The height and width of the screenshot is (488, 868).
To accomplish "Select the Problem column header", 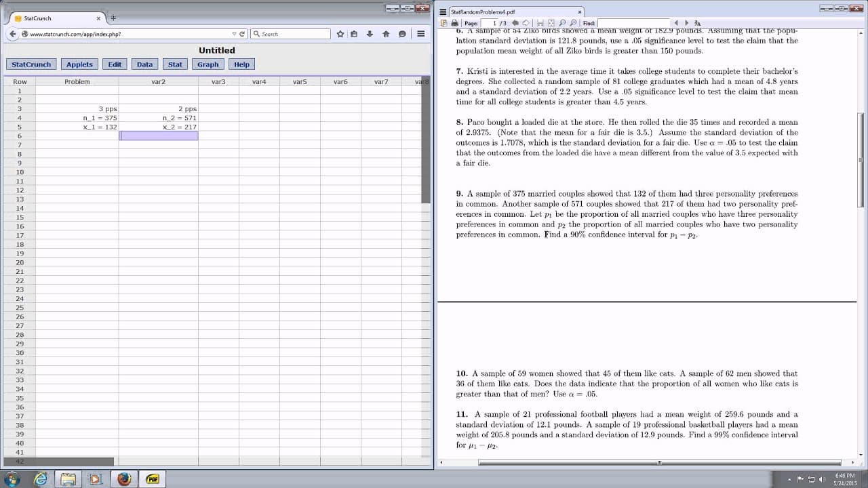I will [77, 81].
